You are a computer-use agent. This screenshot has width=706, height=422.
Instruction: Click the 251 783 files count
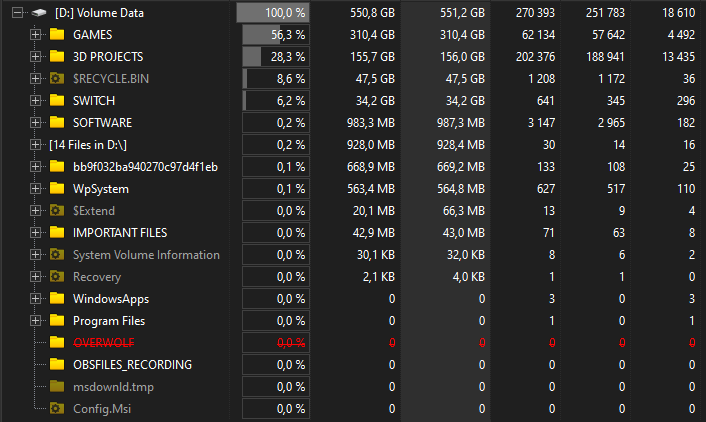(605, 13)
